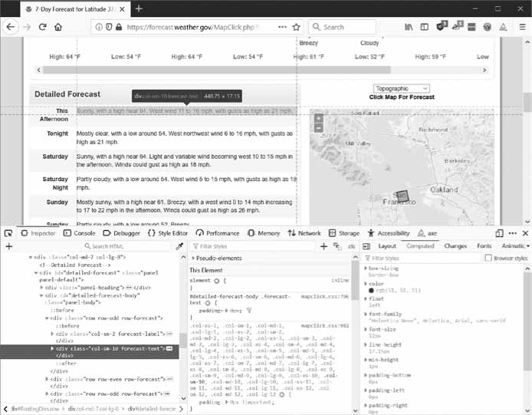Bookmark this page with the star icon
Viewport: 532px width, 415px height.
coord(297,27)
